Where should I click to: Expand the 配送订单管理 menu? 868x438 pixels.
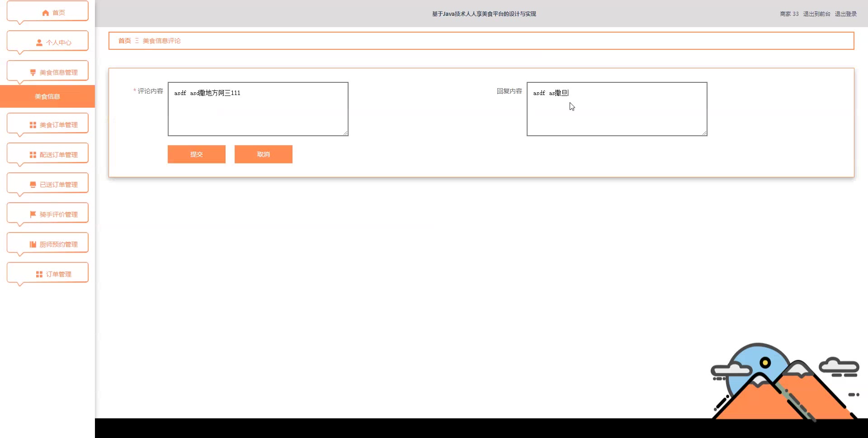(47, 153)
